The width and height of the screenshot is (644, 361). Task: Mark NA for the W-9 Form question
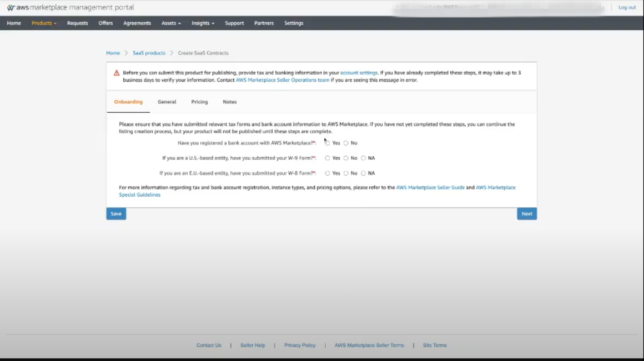(363, 158)
